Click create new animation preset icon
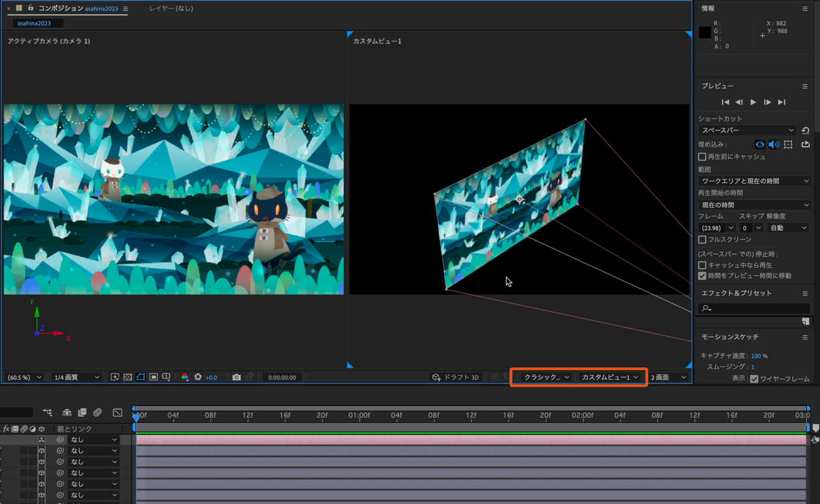The height and width of the screenshot is (504, 820). coord(806,322)
